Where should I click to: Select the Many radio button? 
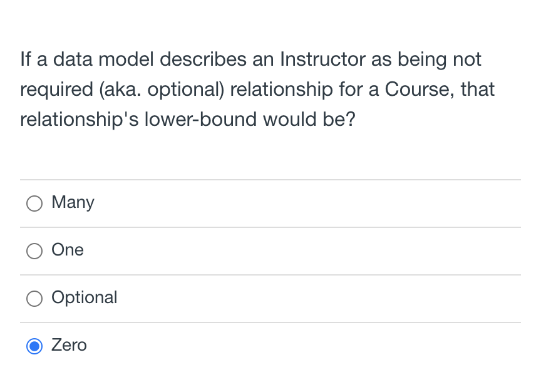(x=34, y=203)
